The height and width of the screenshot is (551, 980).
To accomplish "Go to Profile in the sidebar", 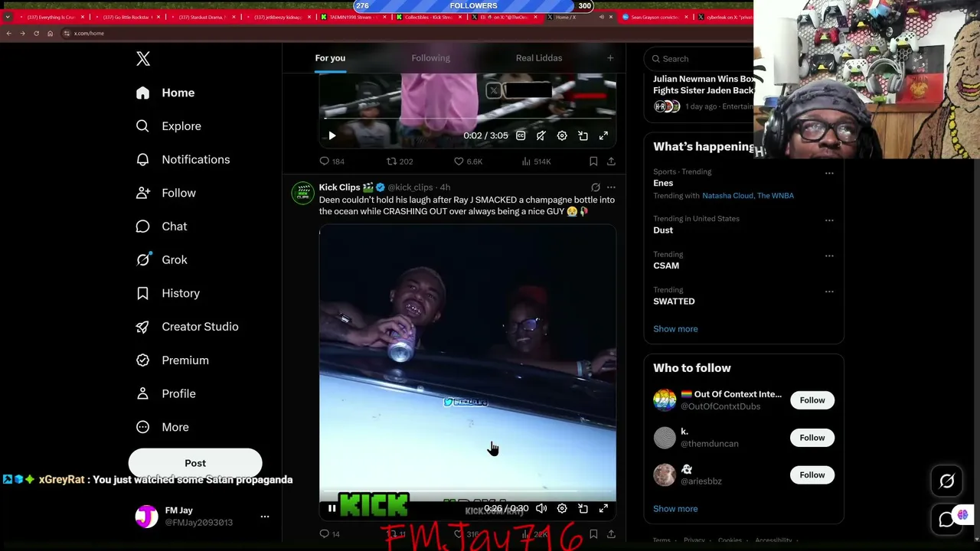I will pyautogui.click(x=165, y=393).
